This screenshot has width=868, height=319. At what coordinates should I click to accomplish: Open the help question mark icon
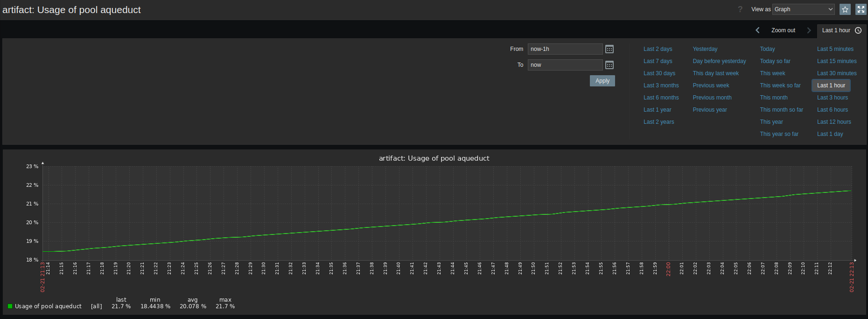[740, 9]
